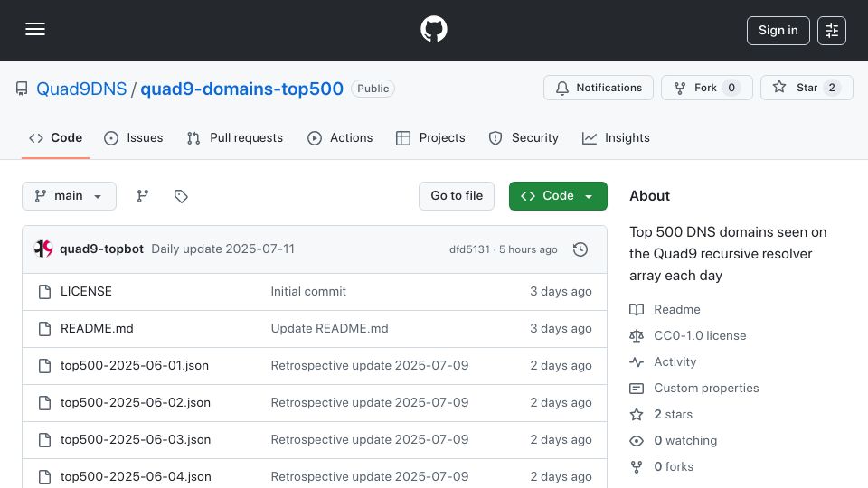Open the hamburger navigation menu

(35, 29)
